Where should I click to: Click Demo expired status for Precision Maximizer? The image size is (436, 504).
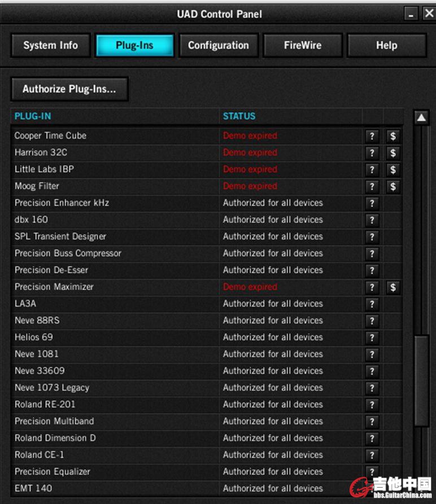pos(250,287)
